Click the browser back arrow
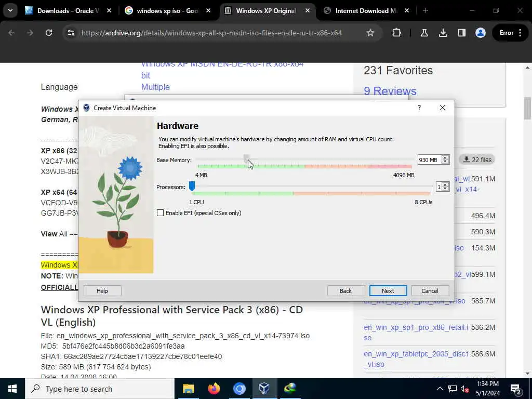Image resolution: width=532 pixels, height=399 pixels. point(11,33)
